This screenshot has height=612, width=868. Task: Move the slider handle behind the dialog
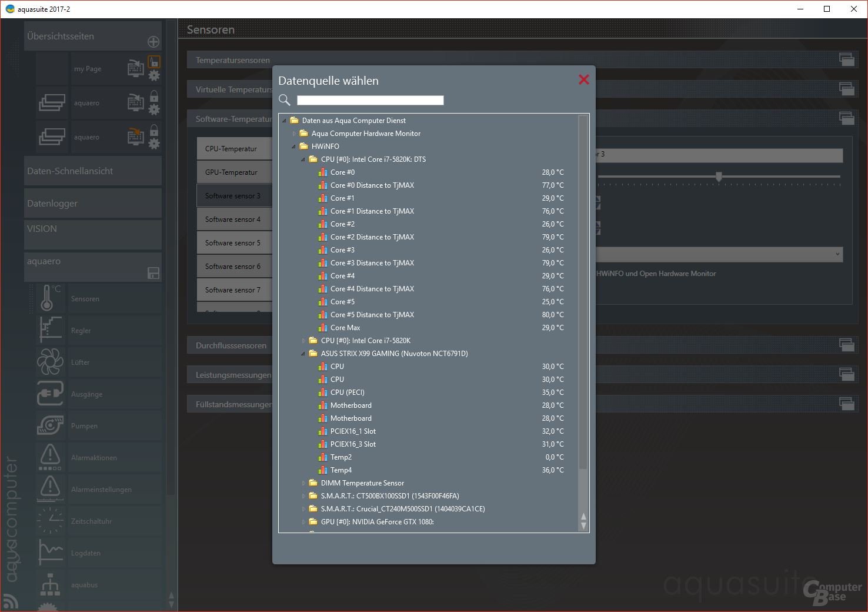[x=719, y=176]
